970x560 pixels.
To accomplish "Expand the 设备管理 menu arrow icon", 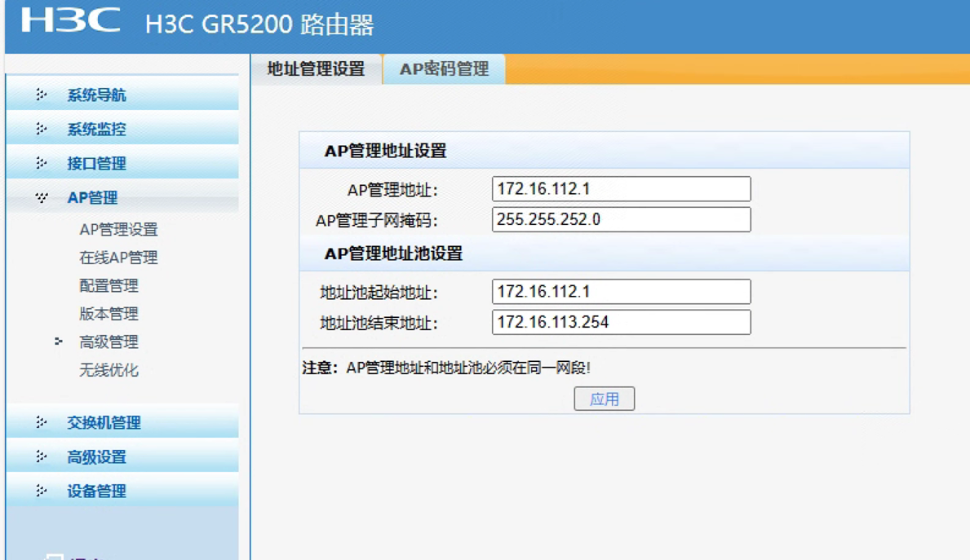I will (x=41, y=491).
